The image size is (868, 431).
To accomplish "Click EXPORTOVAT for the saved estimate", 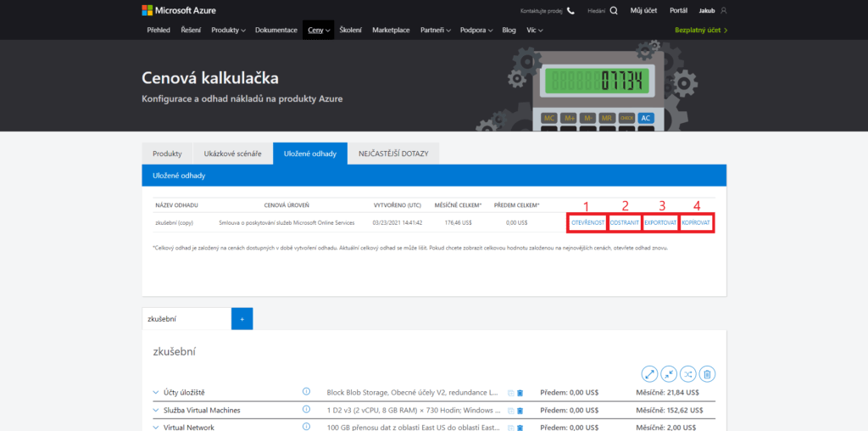I will (659, 222).
